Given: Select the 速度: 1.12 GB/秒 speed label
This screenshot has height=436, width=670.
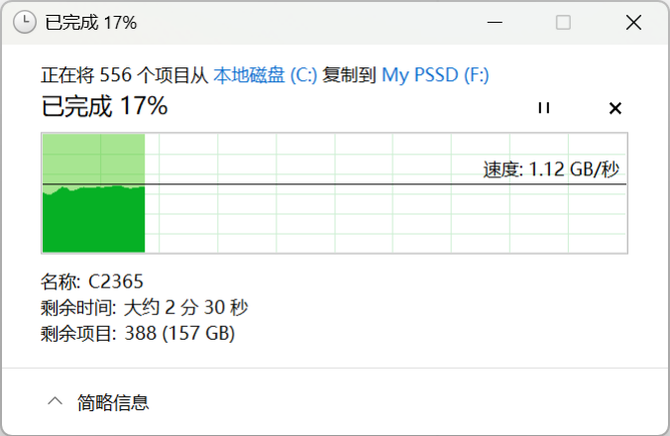Looking at the screenshot, I should coord(551,169).
